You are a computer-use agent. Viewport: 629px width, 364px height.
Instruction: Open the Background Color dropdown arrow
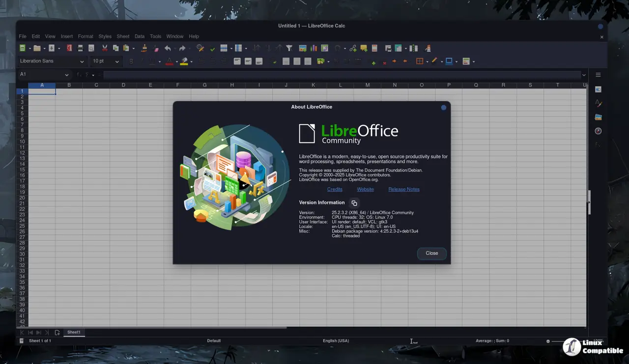(191, 61)
